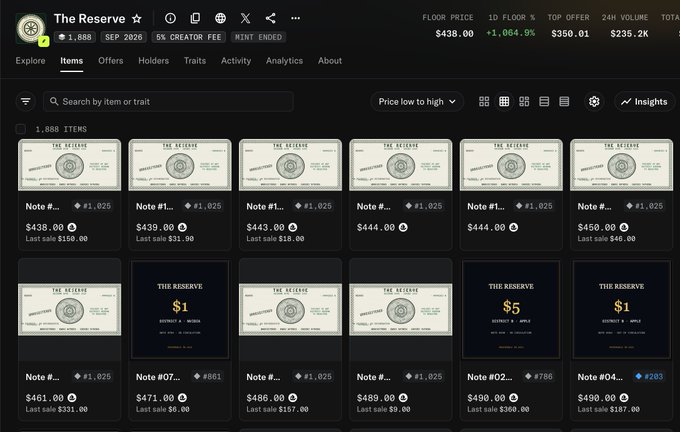
Task: Open display settings gear icon
Action: 594,101
